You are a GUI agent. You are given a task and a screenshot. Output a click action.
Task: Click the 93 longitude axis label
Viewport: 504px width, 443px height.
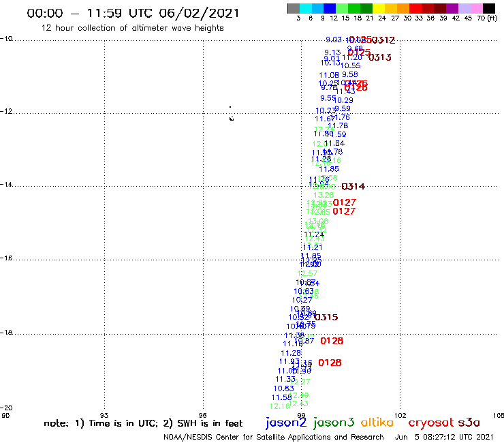tap(104, 415)
